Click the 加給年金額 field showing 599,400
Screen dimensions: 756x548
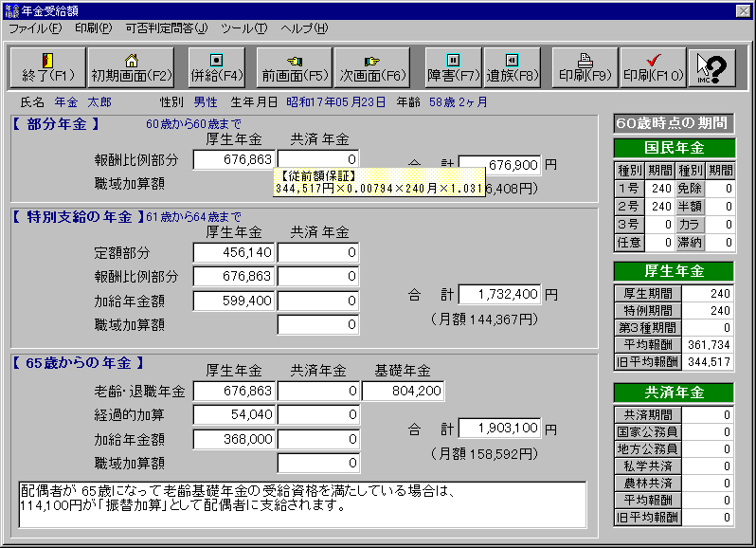pos(234,301)
